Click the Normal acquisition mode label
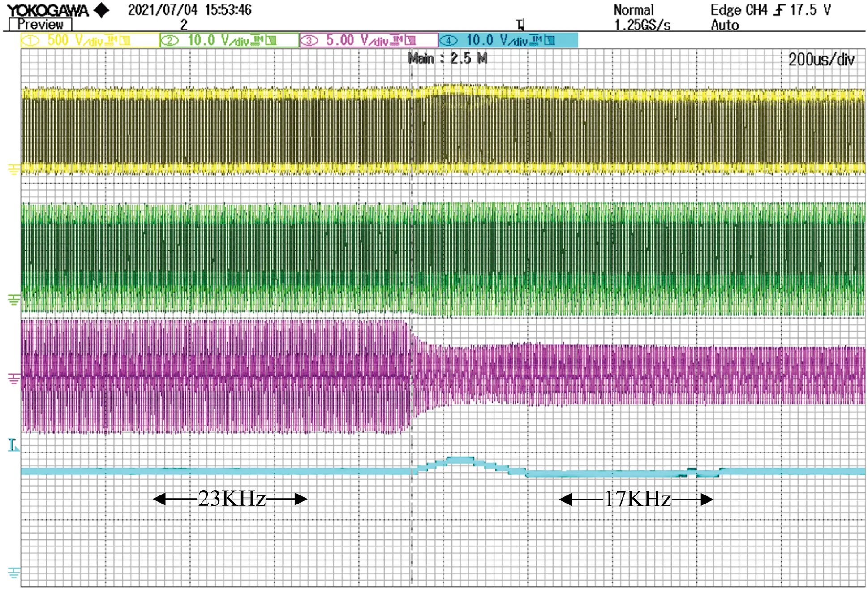The height and width of the screenshot is (590, 868). tap(633, 10)
